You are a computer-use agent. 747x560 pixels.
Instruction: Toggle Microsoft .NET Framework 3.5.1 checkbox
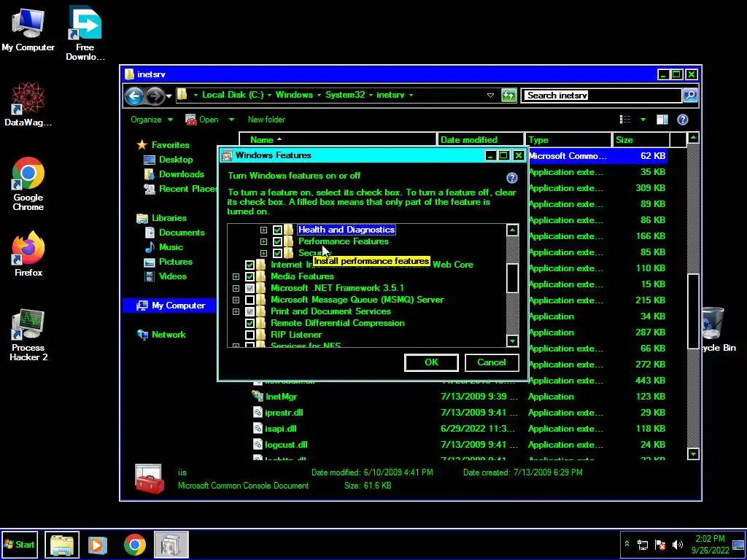(x=249, y=288)
